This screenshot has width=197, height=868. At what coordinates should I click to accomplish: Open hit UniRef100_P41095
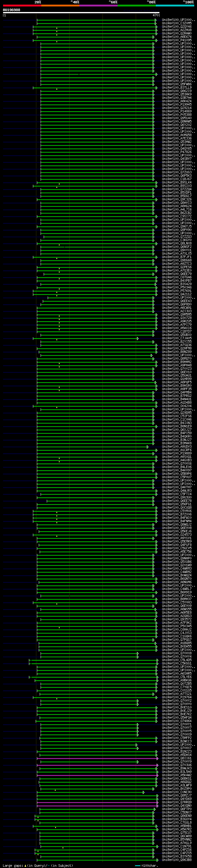(x=177, y=40)
